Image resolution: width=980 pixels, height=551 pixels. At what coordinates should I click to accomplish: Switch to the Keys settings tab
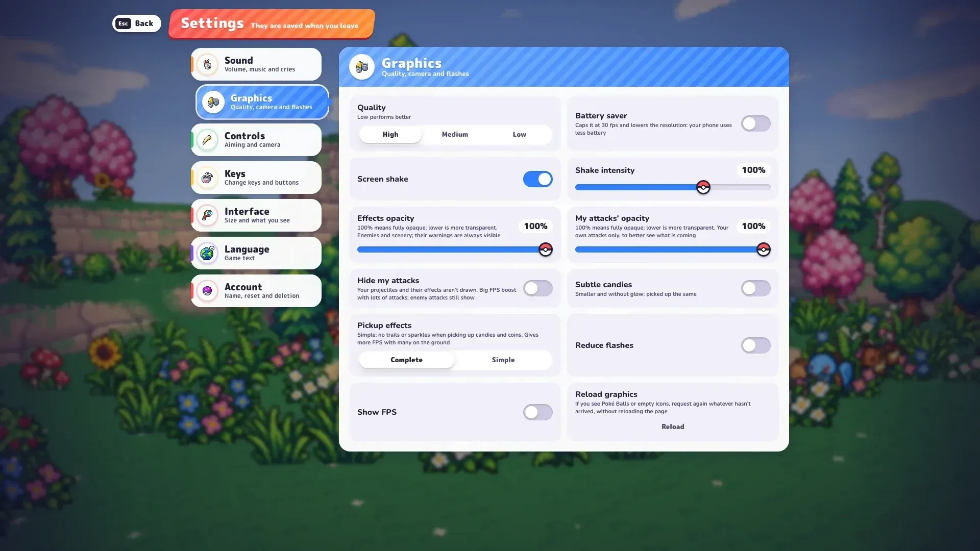256,178
